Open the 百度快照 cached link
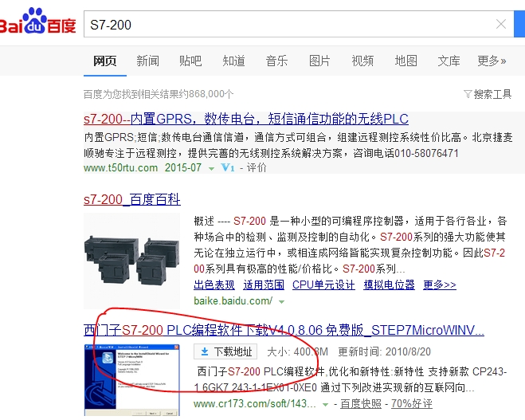 361,404
